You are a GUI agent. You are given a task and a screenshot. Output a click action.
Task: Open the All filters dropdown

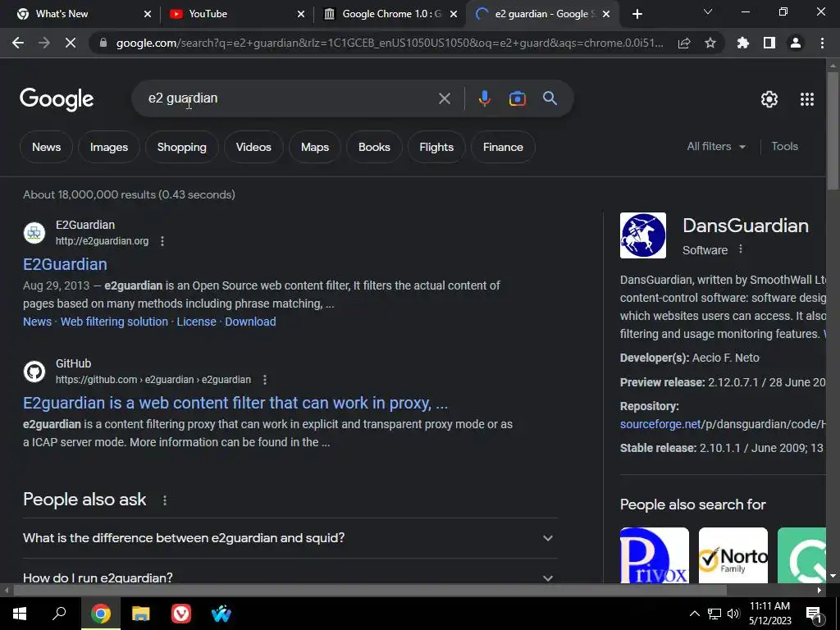pos(716,146)
